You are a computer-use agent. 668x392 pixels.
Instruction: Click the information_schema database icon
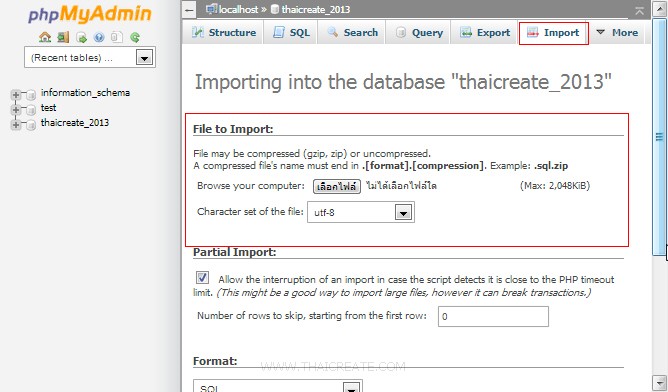(31, 95)
